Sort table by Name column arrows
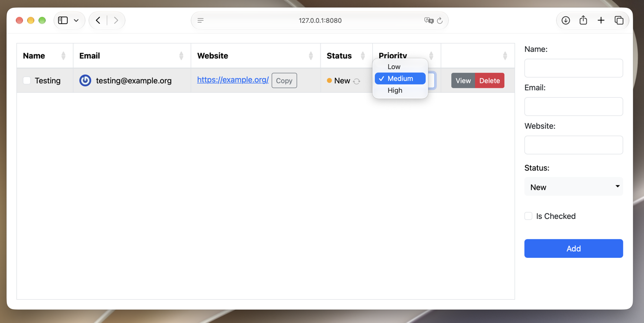This screenshot has height=323, width=644. 63,56
